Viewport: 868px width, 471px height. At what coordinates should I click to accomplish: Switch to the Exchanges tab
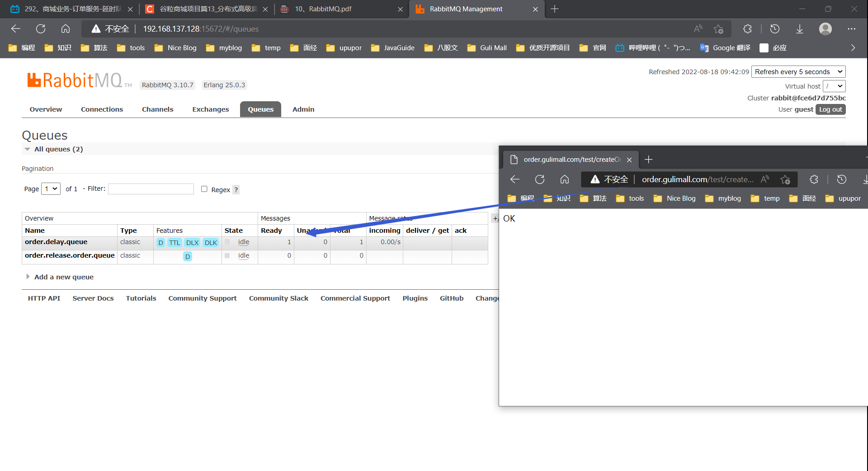[211, 109]
